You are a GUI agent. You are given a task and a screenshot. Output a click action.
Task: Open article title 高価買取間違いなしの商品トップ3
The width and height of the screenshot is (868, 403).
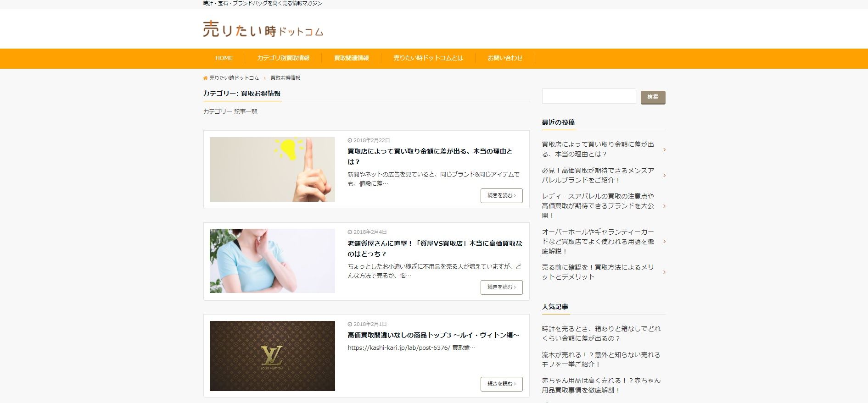pos(433,335)
